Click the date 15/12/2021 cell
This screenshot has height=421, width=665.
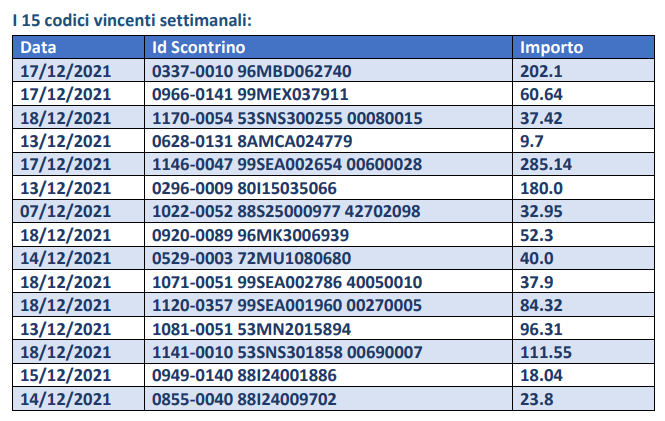[x=66, y=374]
